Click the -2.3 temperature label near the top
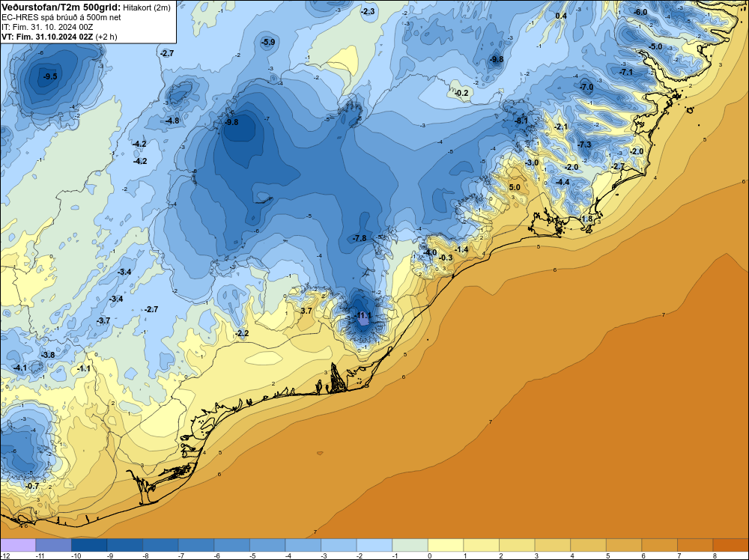 (368, 11)
